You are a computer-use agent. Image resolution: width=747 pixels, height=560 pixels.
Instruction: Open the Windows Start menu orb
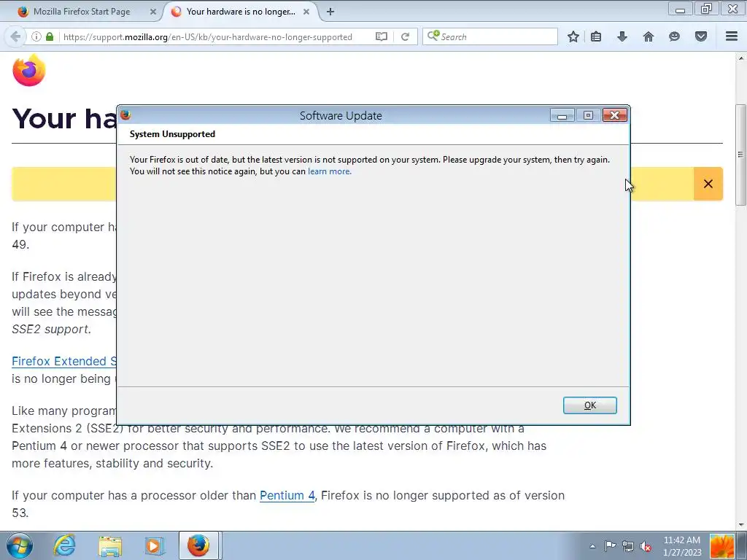tap(20, 545)
